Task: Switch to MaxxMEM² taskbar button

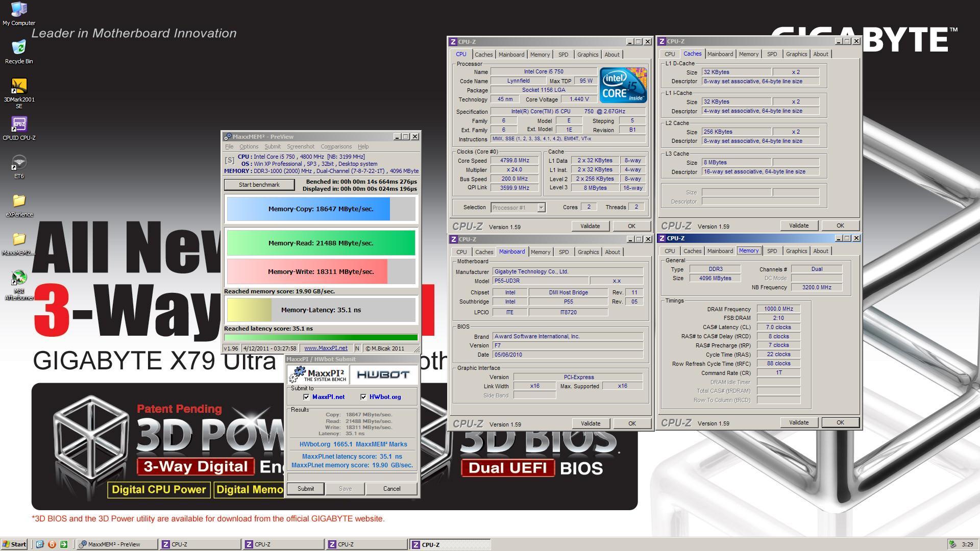Action: click(x=117, y=544)
